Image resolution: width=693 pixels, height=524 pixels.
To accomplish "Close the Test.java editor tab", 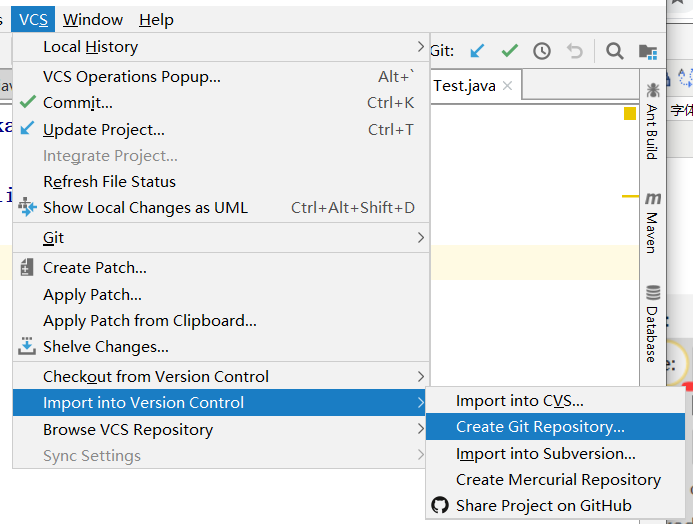I will tap(507, 86).
